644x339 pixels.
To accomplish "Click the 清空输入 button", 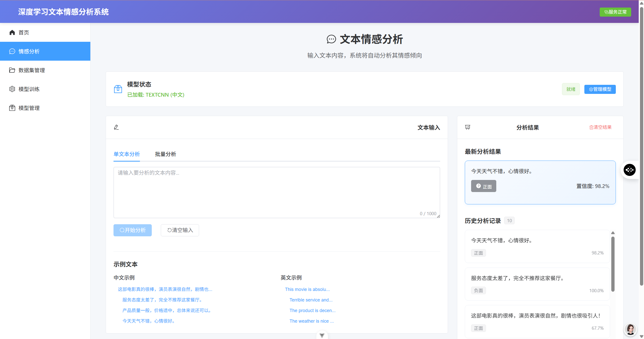I will 180,230.
